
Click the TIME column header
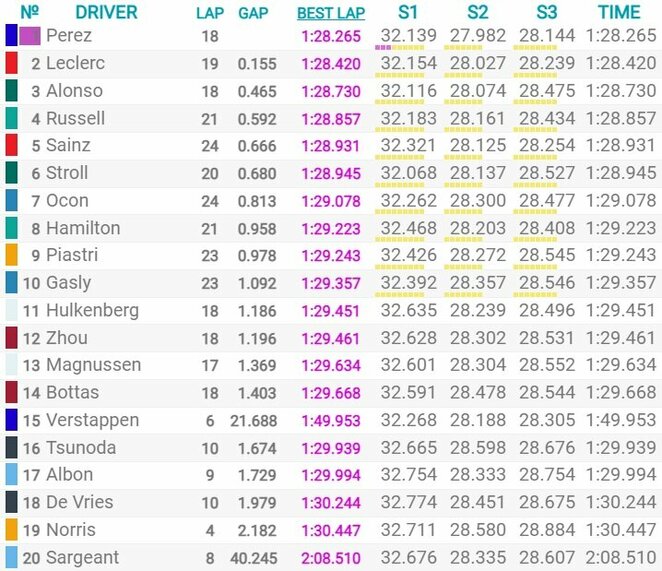[619, 13]
